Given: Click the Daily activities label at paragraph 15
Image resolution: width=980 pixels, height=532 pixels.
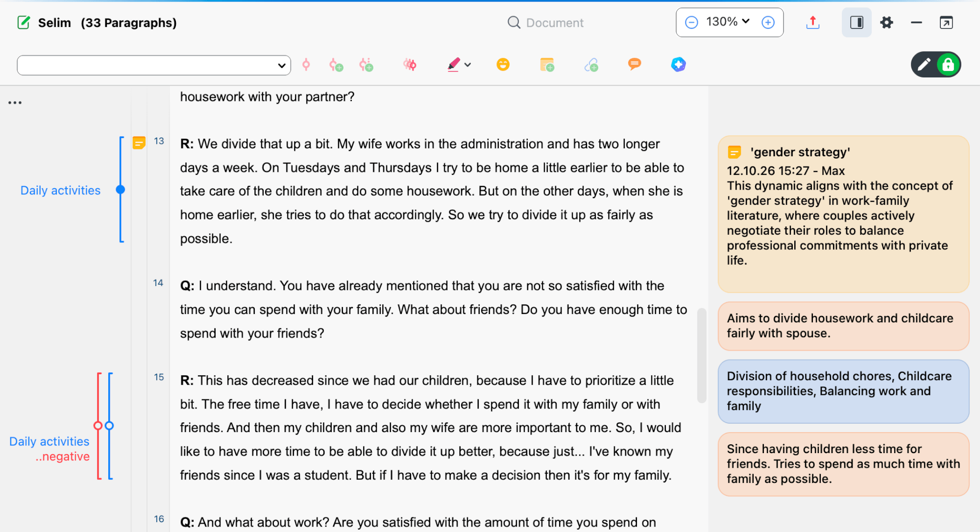Looking at the screenshot, I should 49,441.
